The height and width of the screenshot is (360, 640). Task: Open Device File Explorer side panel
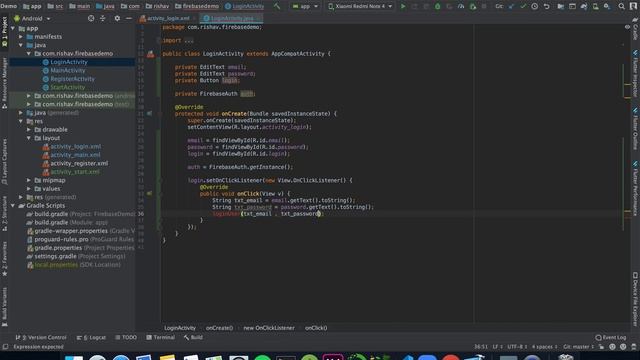click(x=635, y=299)
